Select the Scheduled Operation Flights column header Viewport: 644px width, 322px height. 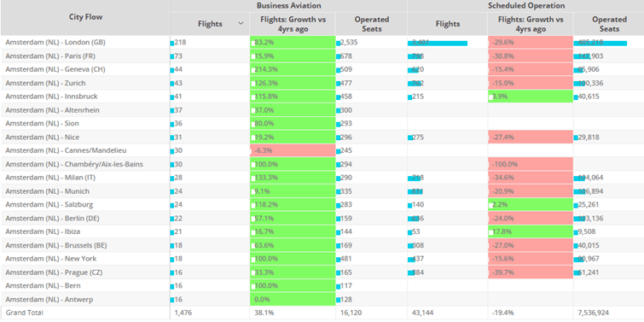[447, 24]
